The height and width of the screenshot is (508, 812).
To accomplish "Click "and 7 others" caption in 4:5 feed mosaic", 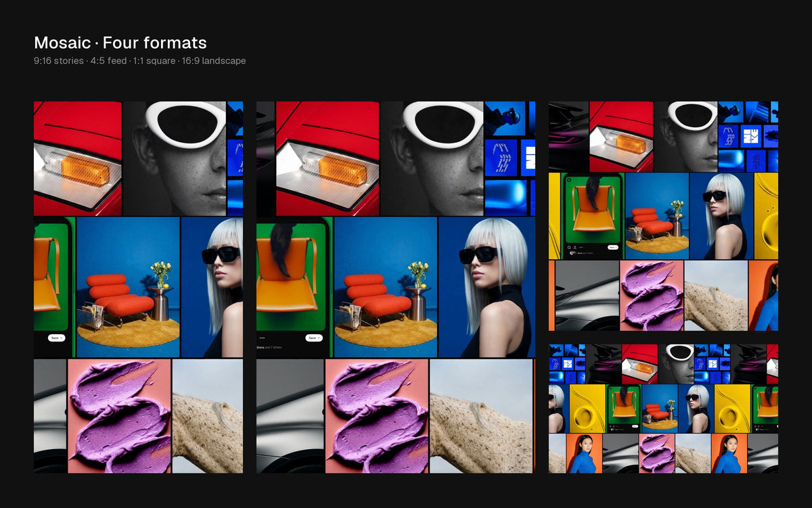I will point(273,347).
